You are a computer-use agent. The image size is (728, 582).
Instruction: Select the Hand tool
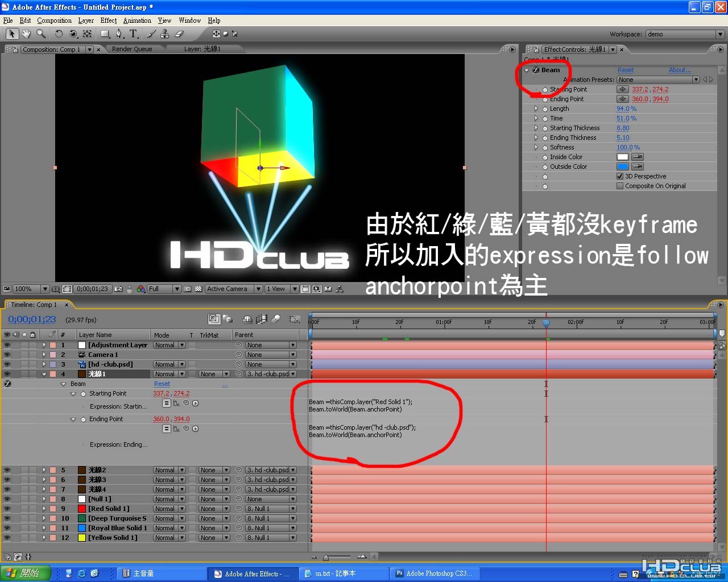(26, 34)
